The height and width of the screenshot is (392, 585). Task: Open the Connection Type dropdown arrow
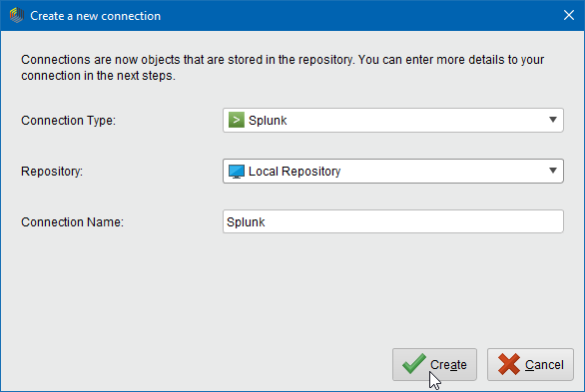(553, 120)
